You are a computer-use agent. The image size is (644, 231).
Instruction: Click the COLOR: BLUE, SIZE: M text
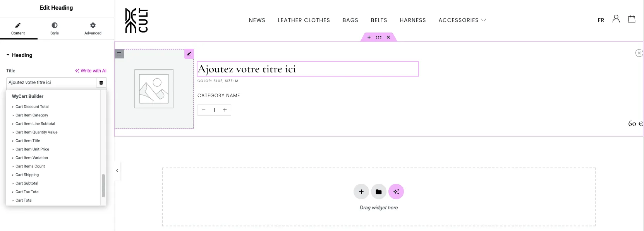tap(218, 81)
